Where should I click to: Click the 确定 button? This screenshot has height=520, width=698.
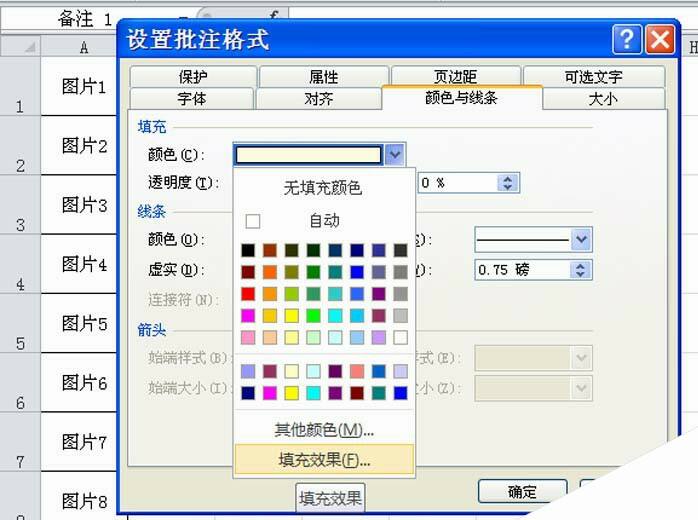pyautogui.click(x=522, y=492)
